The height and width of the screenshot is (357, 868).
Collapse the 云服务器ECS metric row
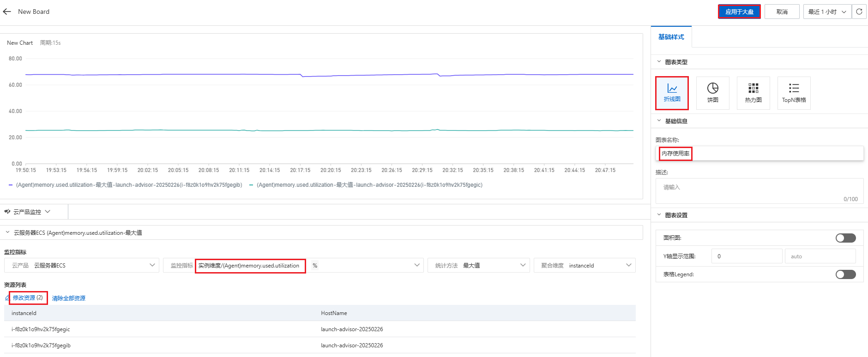point(7,232)
